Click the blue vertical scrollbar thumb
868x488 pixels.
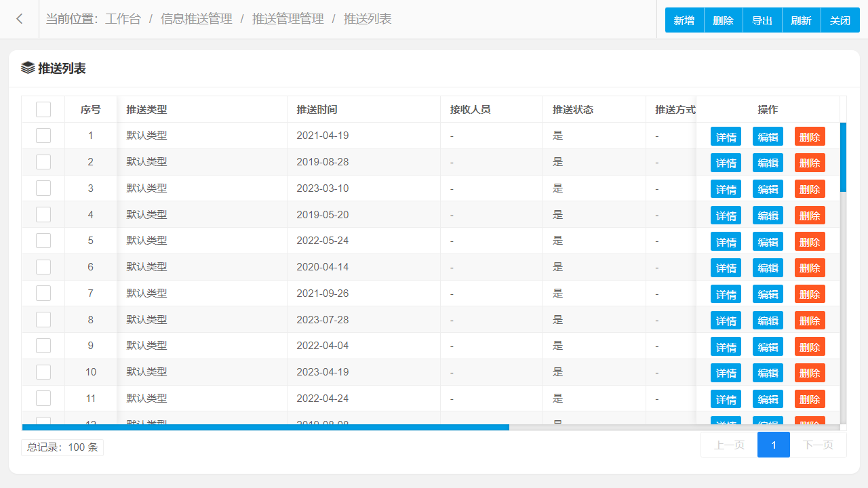843,157
